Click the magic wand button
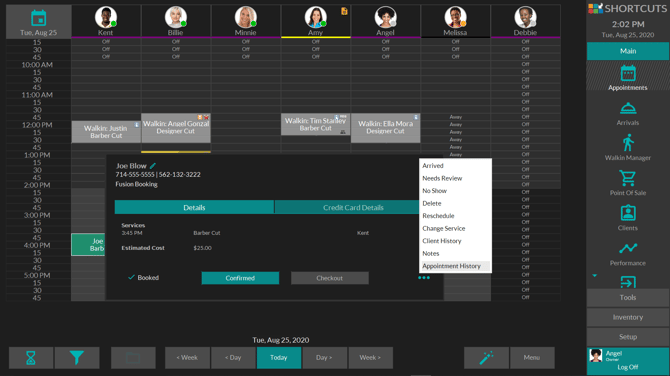The width and height of the screenshot is (670, 376). (486, 358)
